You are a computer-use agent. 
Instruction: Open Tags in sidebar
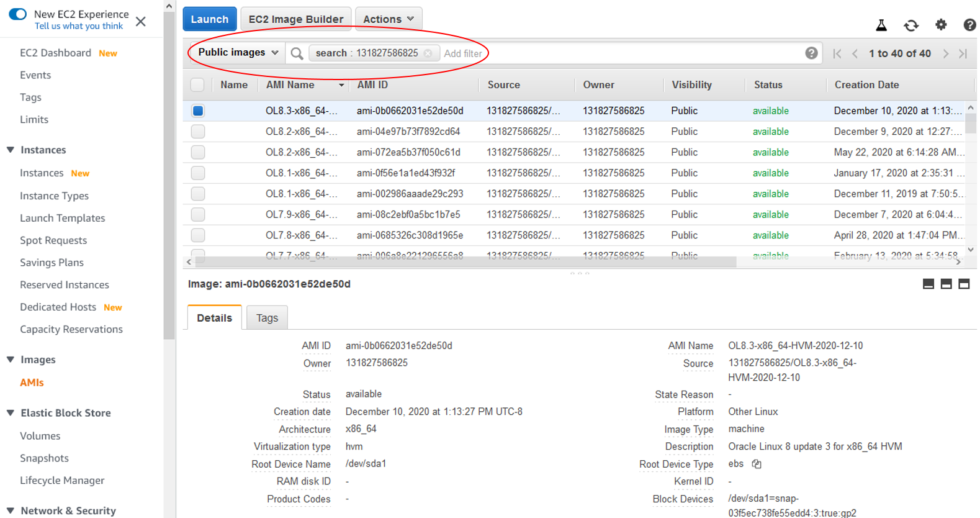pyautogui.click(x=30, y=97)
